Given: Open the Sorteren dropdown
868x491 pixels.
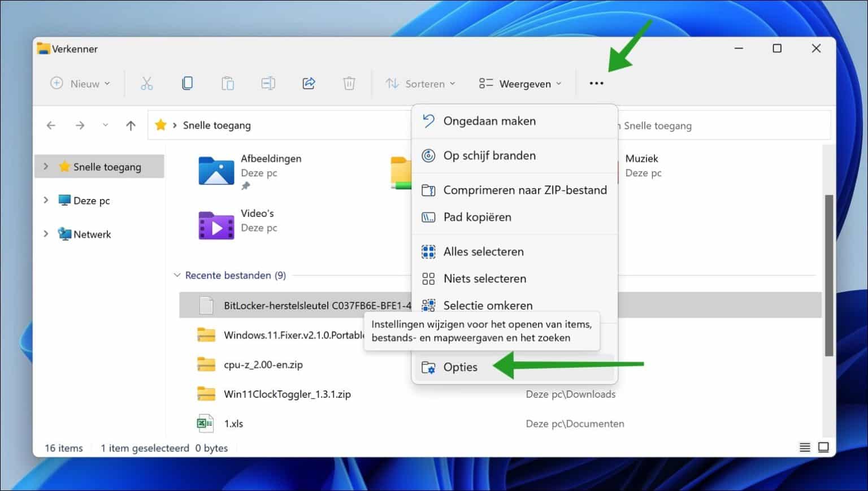Looking at the screenshot, I should point(420,83).
